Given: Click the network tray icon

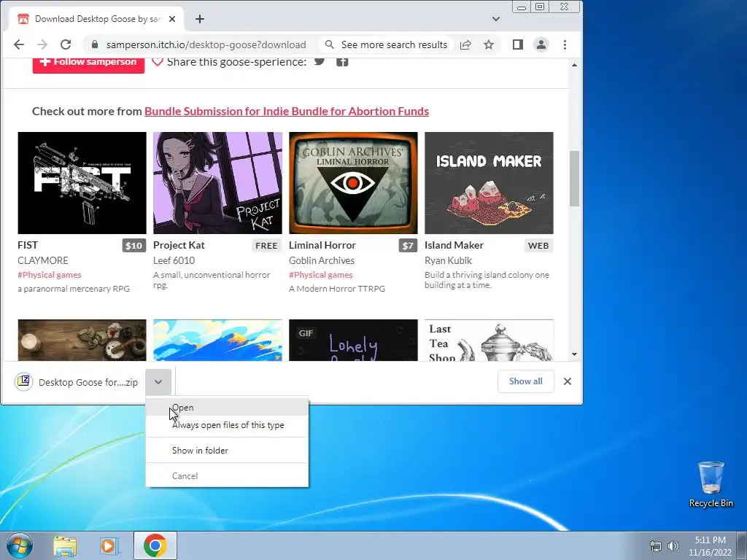Looking at the screenshot, I should point(656,546).
